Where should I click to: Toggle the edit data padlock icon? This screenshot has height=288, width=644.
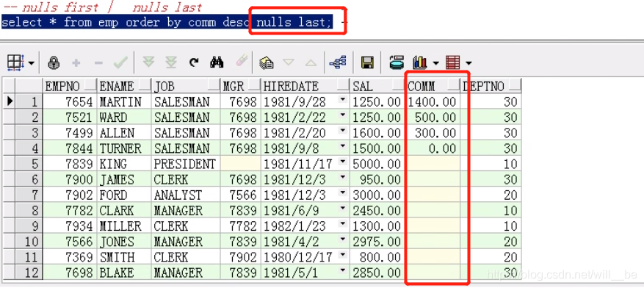click(54, 62)
